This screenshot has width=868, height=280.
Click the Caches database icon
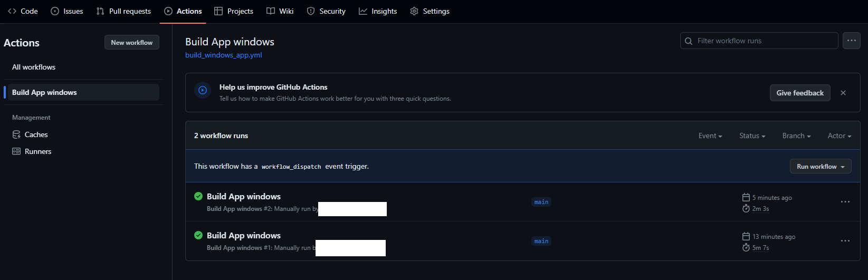[16, 134]
